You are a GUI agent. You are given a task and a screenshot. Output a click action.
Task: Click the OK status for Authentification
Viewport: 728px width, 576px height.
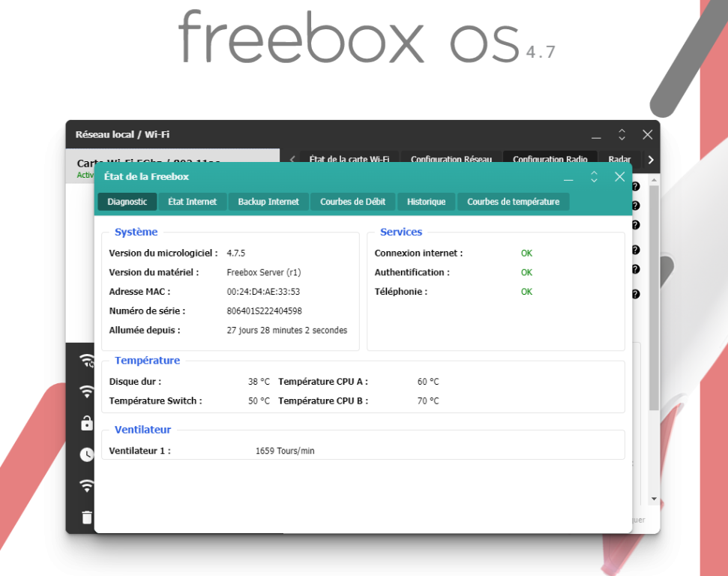point(526,273)
